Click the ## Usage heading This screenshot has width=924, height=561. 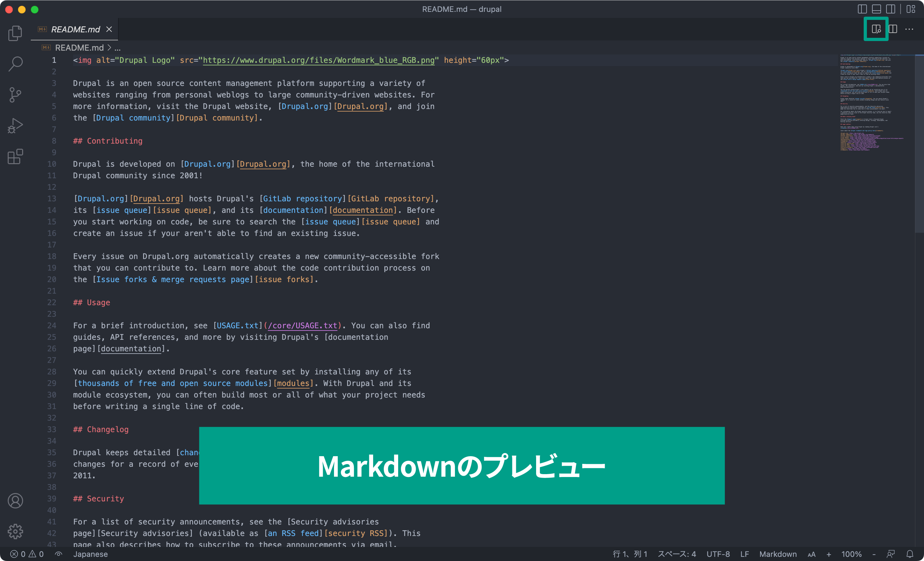pyautogui.click(x=91, y=302)
